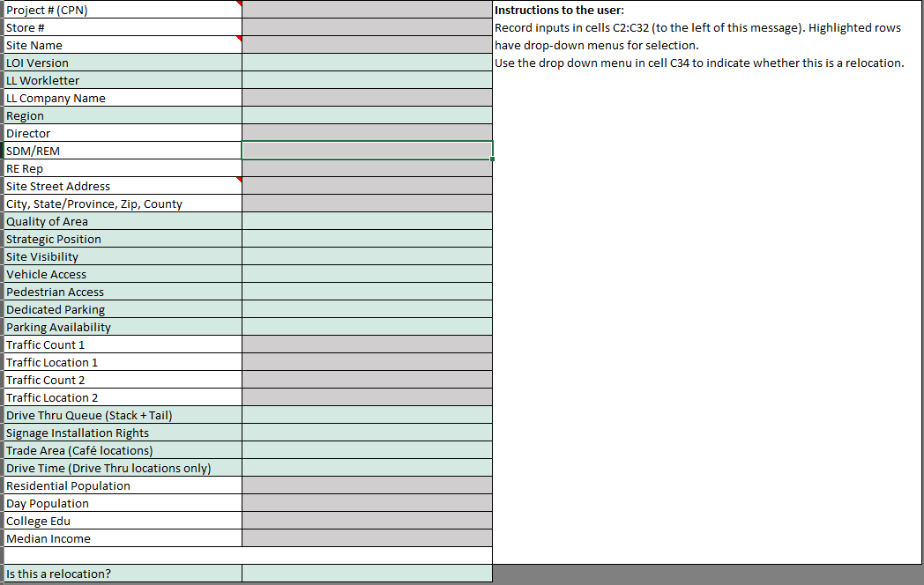924x585 pixels.
Task: Choose the Region drop-down value cell
Action: coord(367,115)
